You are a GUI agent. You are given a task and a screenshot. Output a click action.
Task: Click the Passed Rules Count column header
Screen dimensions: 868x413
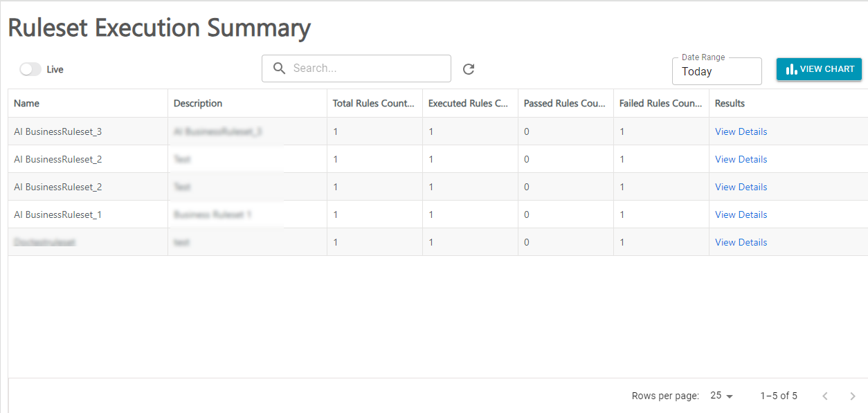(565, 103)
